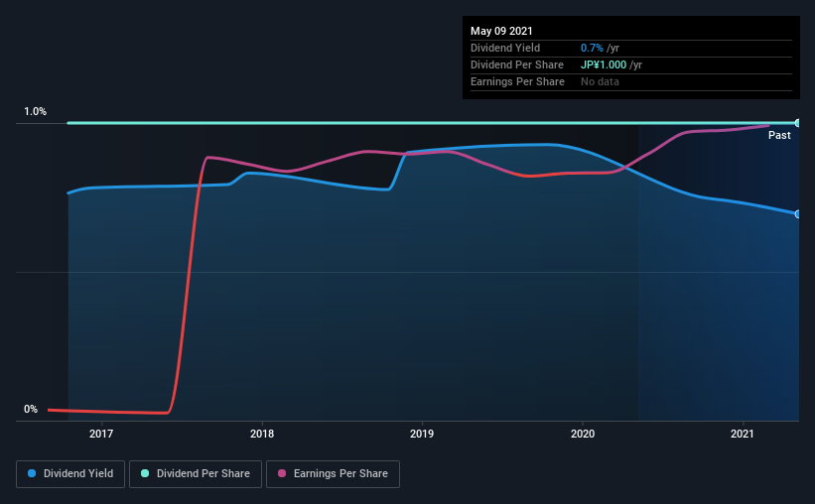Click the teal Dividend Per Share legend dot

145,473
